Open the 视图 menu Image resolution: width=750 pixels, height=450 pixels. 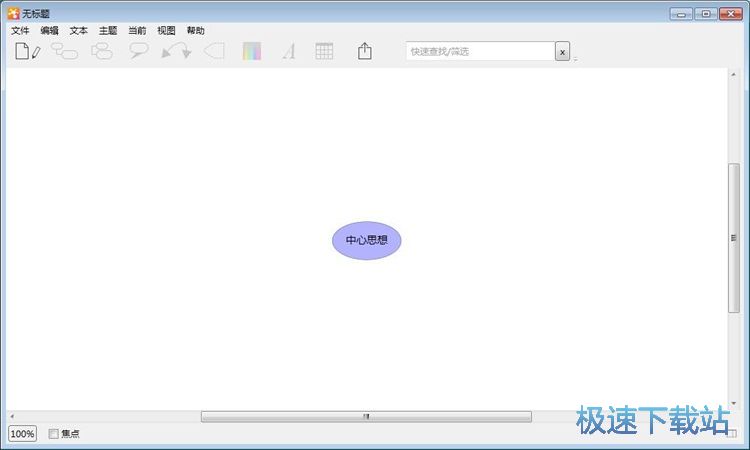click(x=166, y=31)
